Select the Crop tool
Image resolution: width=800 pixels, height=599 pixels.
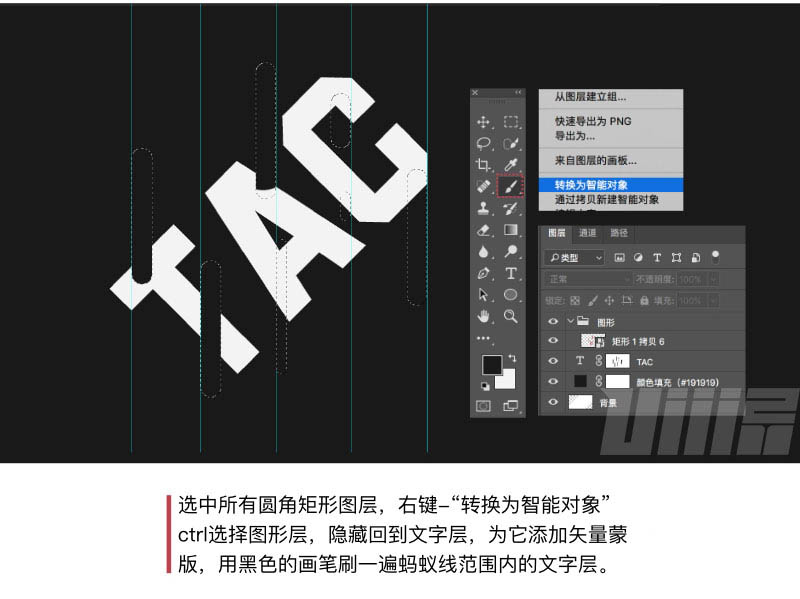[x=483, y=165]
